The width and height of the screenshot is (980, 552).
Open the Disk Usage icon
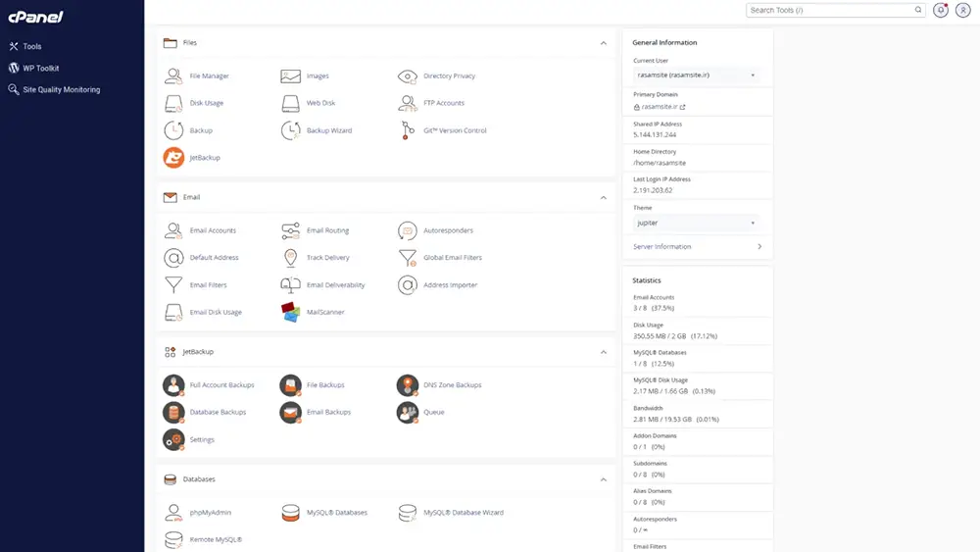click(173, 103)
